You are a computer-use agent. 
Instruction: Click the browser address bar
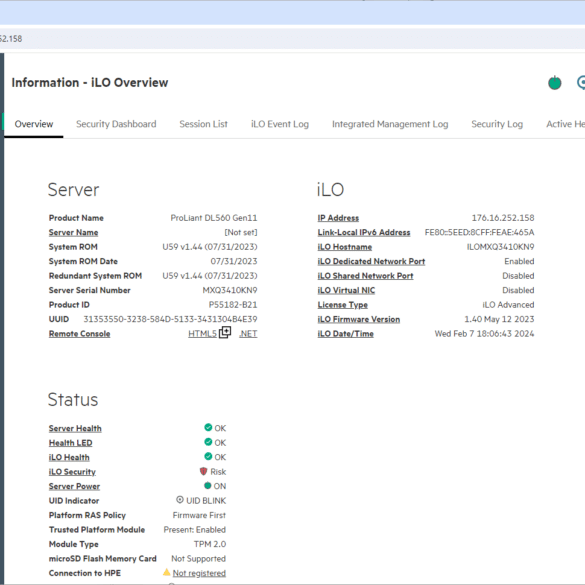click(292, 39)
